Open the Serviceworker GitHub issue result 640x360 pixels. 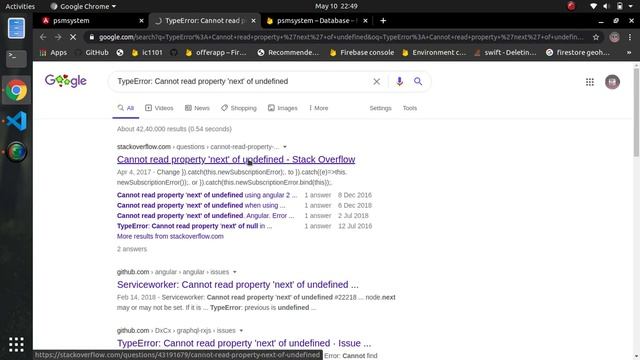click(238, 284)
